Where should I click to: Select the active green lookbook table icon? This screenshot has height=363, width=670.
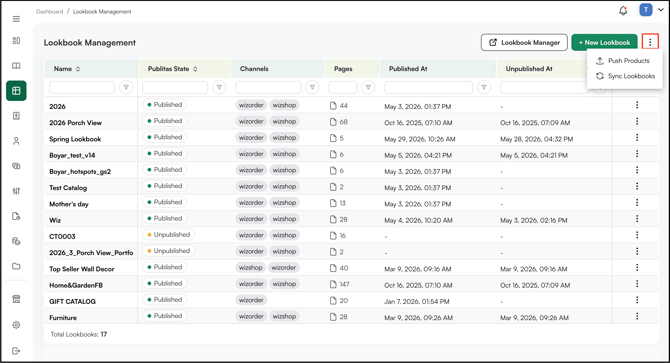pos(16,91)
